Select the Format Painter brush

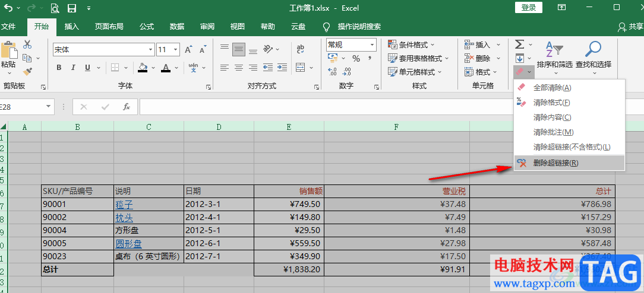tap(27, 72)
